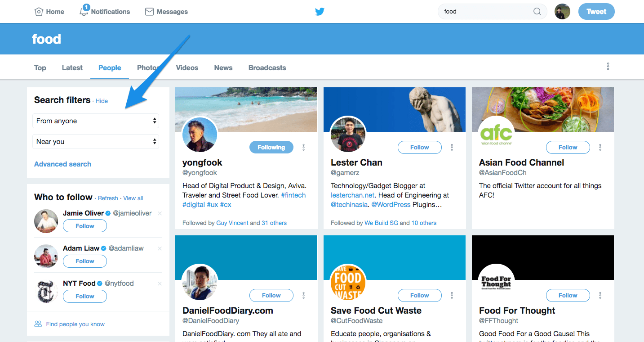Dismiss the NYT Food suggestion
Image resolution: width=644 pixels, height=342 pixels.
point(160,283)
